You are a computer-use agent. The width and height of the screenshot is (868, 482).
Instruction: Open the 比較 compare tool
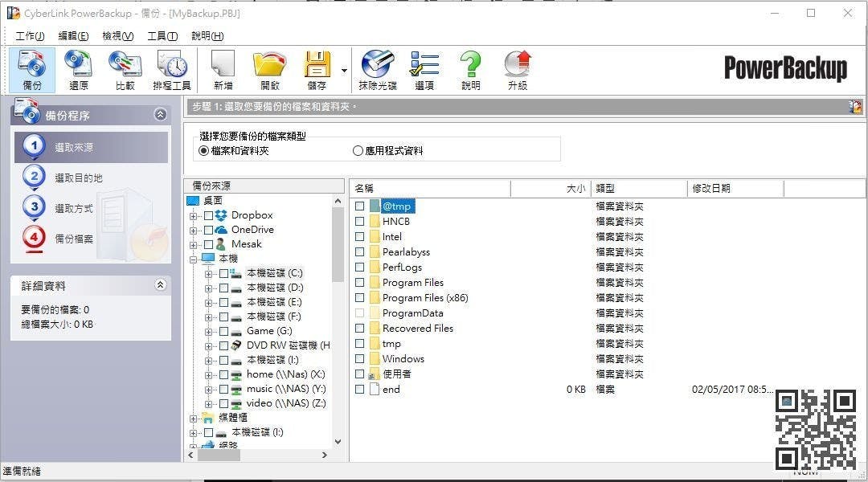click(125, 70)
